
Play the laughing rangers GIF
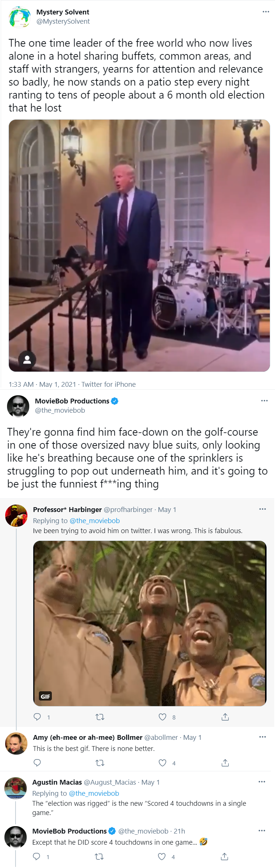tap(150, 623)
